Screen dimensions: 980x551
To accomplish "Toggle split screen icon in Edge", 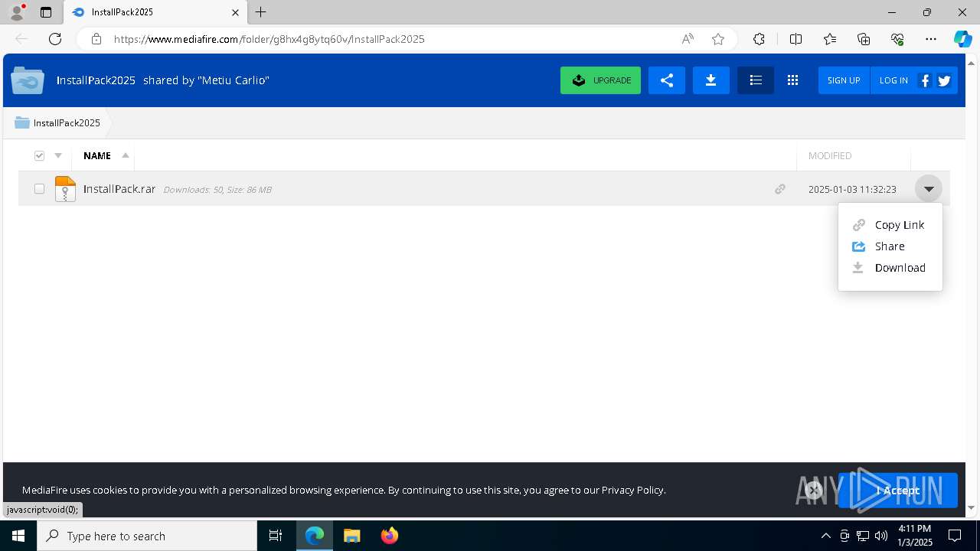I will click(x=795, y=39).
